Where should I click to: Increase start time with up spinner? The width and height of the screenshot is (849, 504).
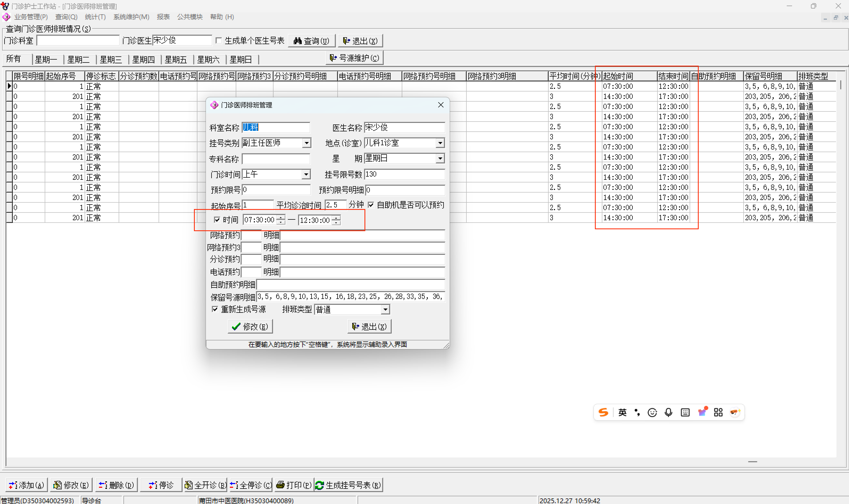click(x=281, y=218)
